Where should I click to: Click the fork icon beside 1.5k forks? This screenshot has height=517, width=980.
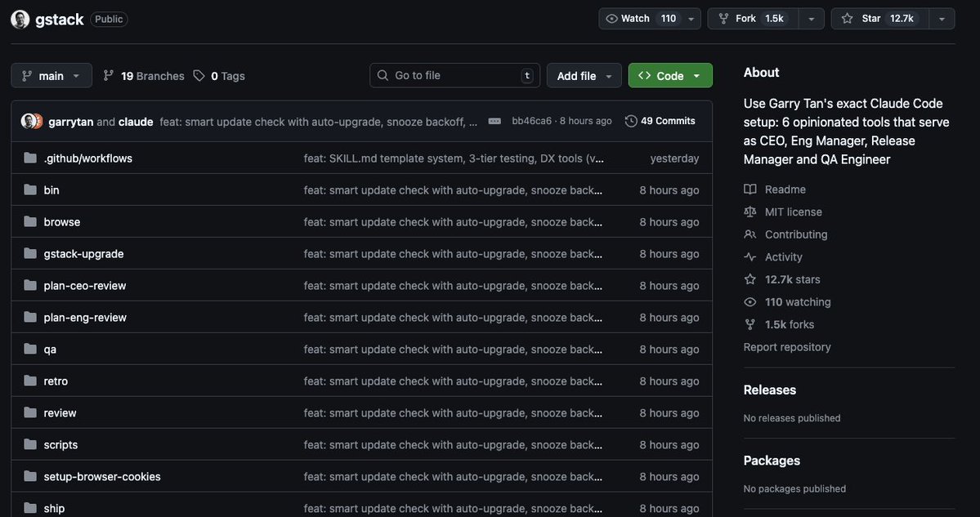pyautogui.click(x=750, y=324)
